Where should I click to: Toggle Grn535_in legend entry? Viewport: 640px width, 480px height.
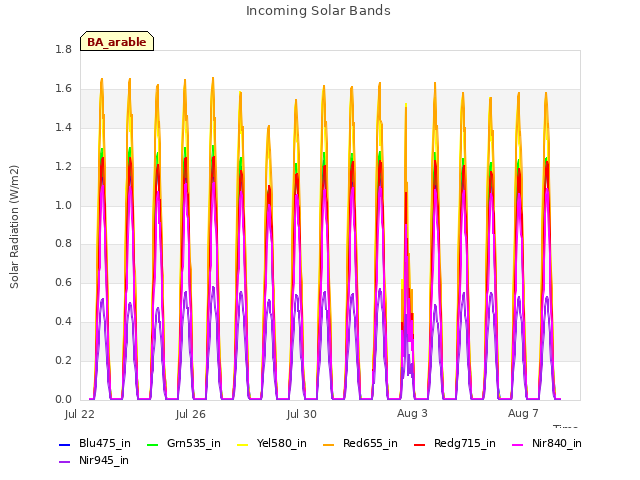(x=184, y=444)
